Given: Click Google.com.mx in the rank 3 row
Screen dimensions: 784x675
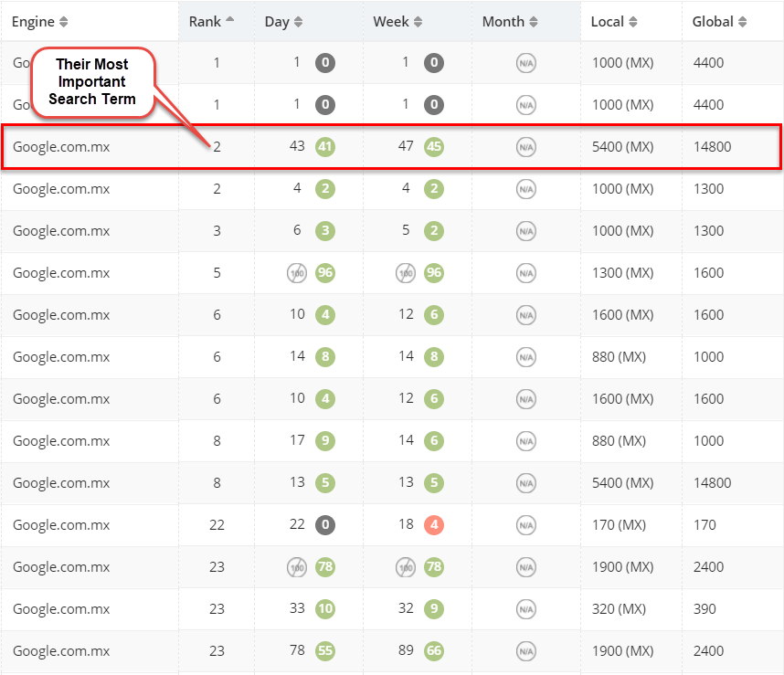Looking at the screenshot, I should click(x=61, y=231).
